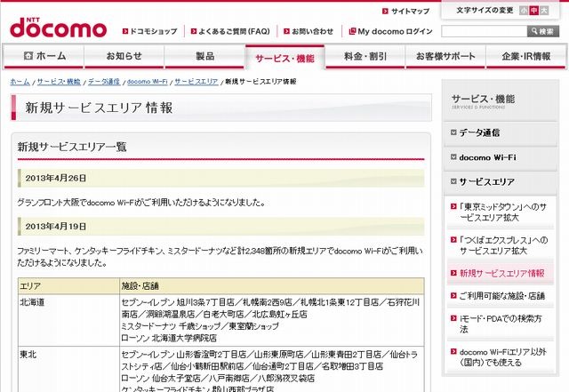The width and height of the screenshot is (569, 392).
Task: Open ドコモショップ link in header
Action: pos(154,32)
